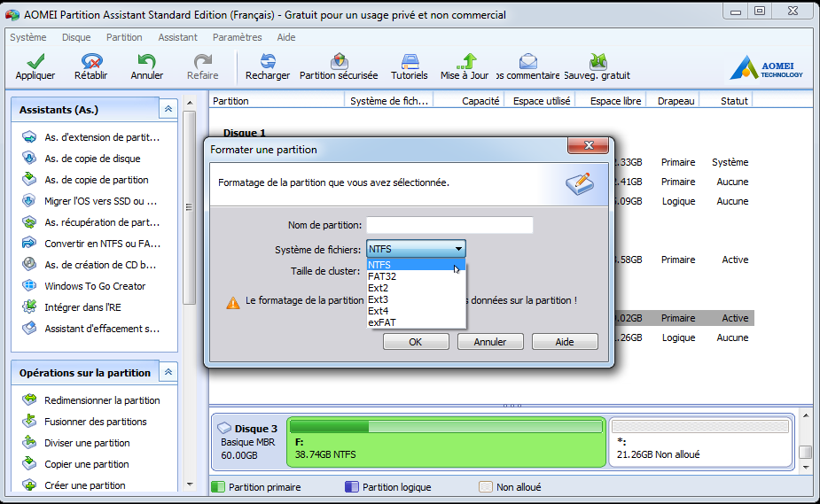Collapse the Assistants (As.) panel

click(x=168, y=109)
